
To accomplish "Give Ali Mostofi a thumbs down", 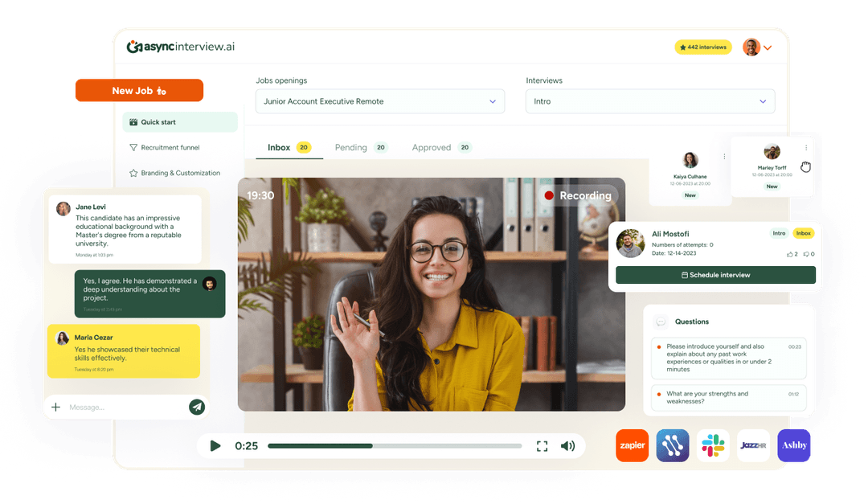I will (807, 254).
